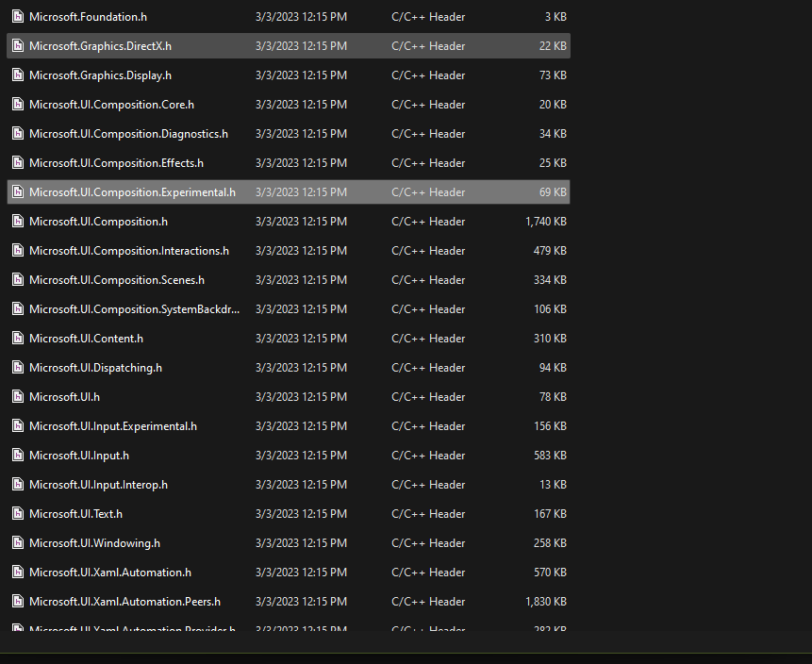Click the icon beside Microsoft.UI.Content.h
The width and height of the screenshot is (812, 664).
click(x=18, y=339)
